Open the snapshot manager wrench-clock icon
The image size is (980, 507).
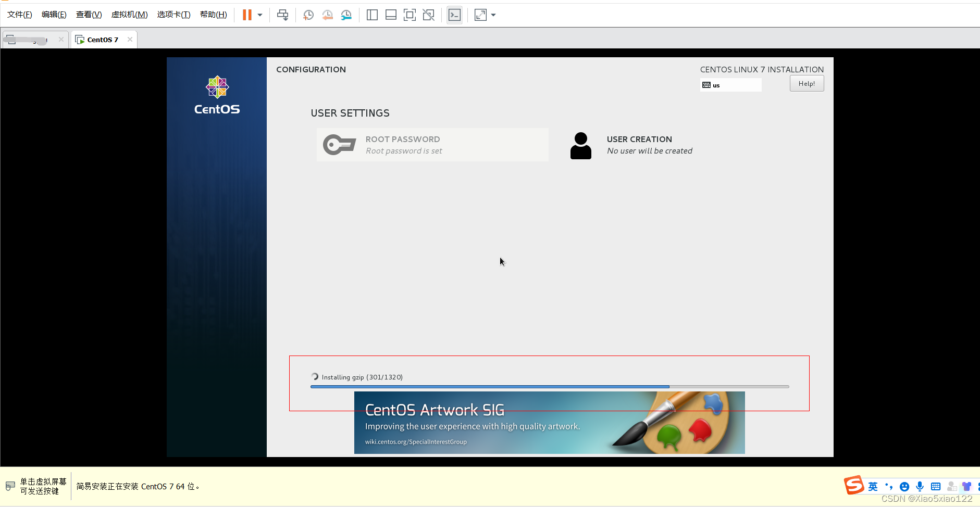click(x=346, y=15)
